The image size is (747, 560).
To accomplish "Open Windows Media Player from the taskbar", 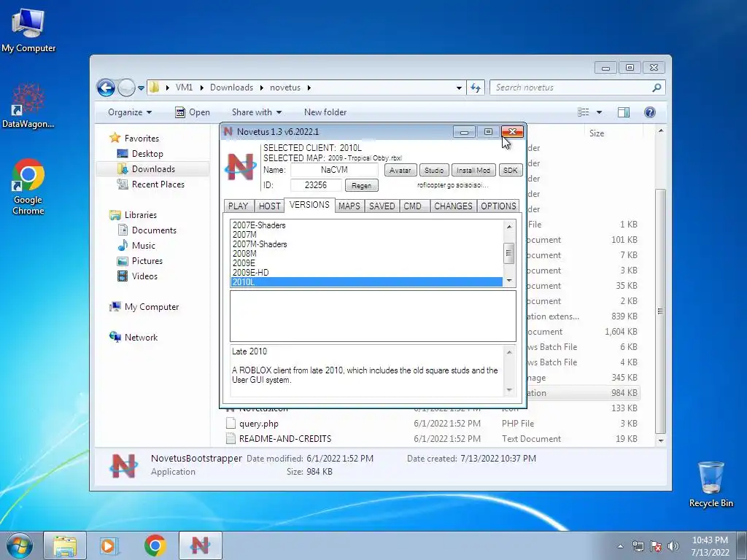I will (x=109, y=545).
